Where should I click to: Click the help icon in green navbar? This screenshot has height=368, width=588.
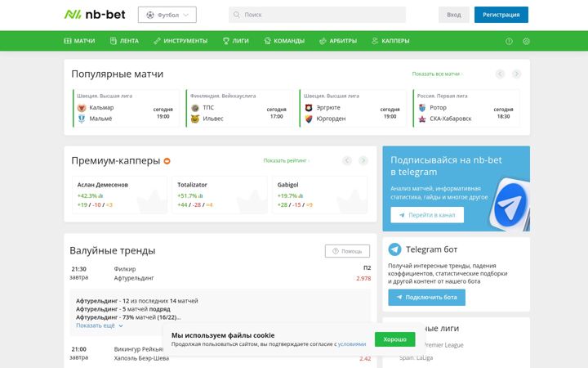pos(509,42)
